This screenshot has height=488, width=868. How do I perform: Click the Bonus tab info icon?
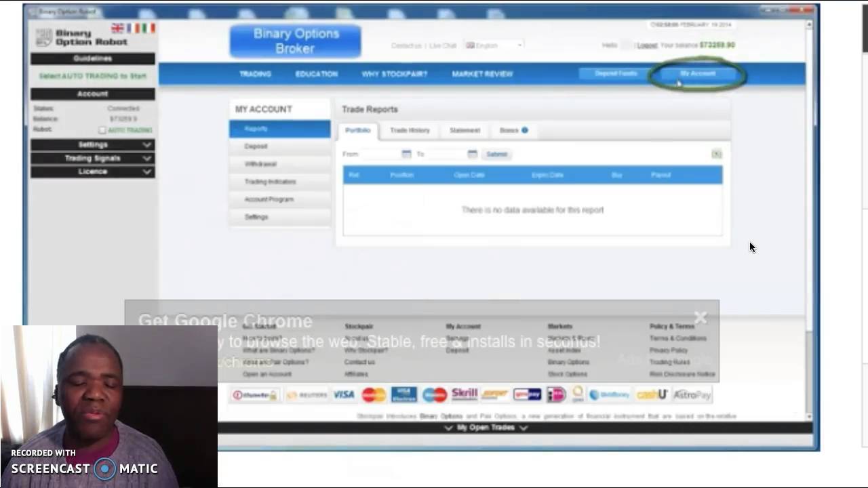(524, 130)
